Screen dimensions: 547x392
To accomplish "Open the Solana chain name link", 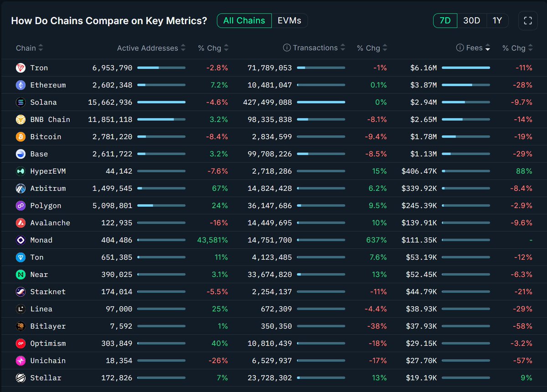I will (43, 102).
